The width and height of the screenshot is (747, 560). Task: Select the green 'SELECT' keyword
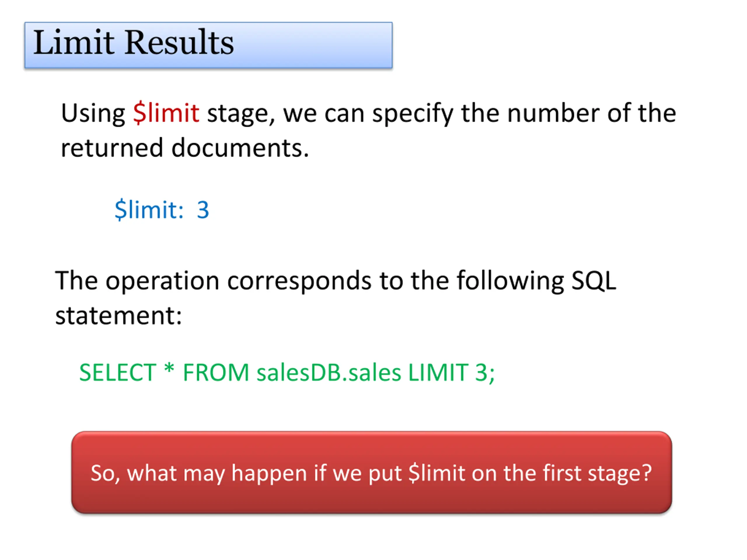(118, 373)
